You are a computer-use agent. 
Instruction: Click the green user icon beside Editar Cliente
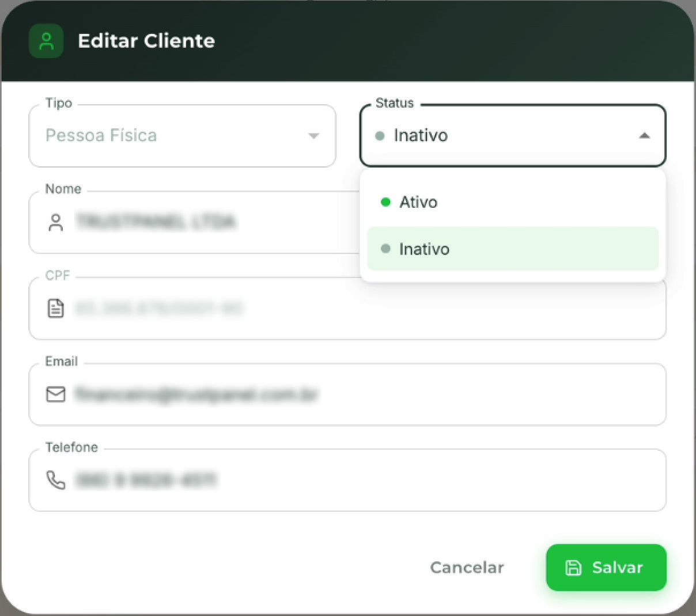pyautogui.click(x=46, y=41)
